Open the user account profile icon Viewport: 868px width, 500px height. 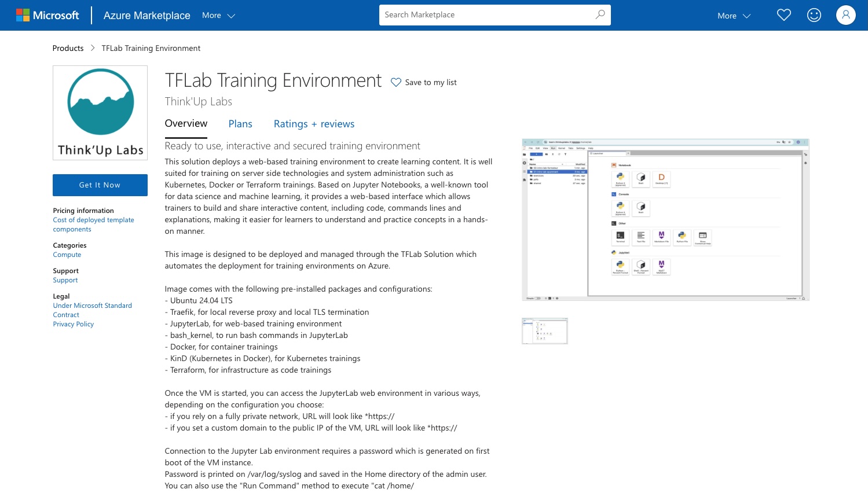(845, 16)
